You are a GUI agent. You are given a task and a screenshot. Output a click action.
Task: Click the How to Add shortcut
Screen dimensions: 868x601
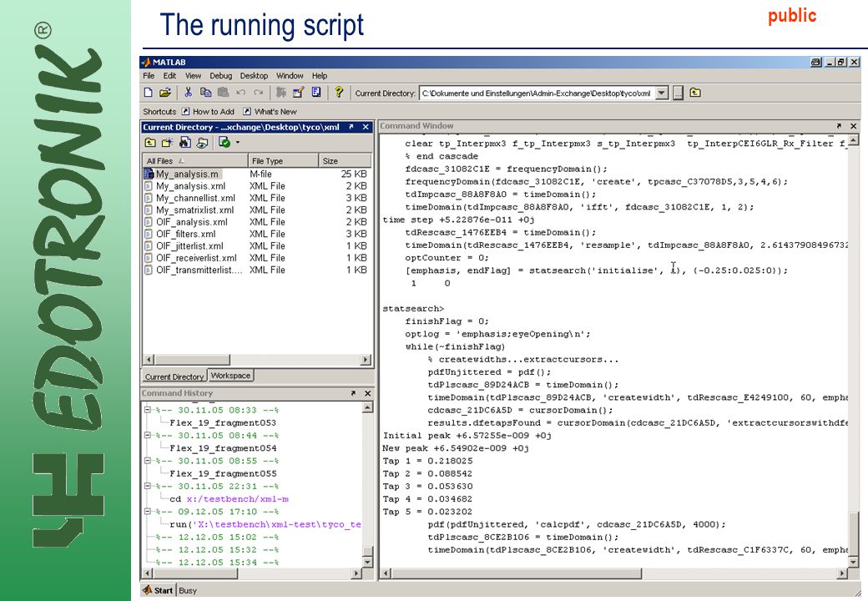(x=208, y=112)
